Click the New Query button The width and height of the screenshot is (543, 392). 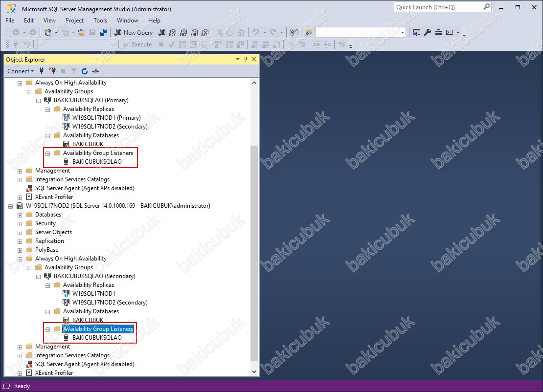click(x=134, y=32)
